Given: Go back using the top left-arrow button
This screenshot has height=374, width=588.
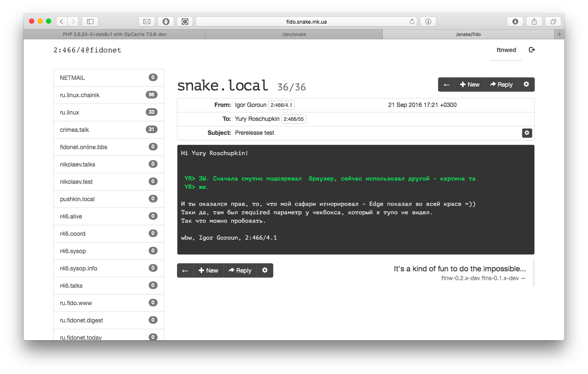Looking at the screenshot, I should [446, 85].
